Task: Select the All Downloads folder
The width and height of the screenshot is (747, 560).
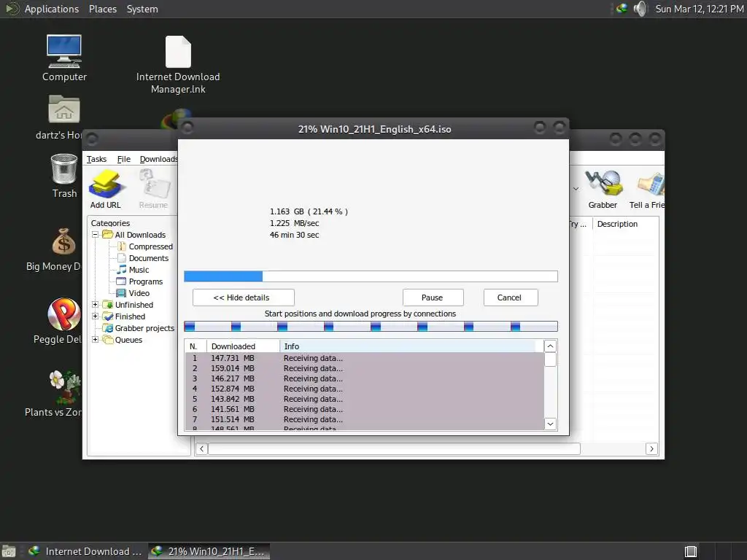Action: click(140, 235)
